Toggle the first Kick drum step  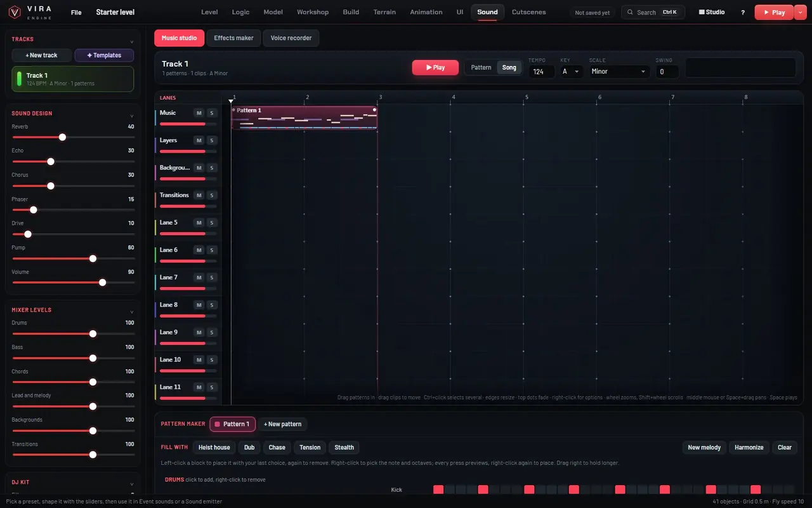(438, 490)
